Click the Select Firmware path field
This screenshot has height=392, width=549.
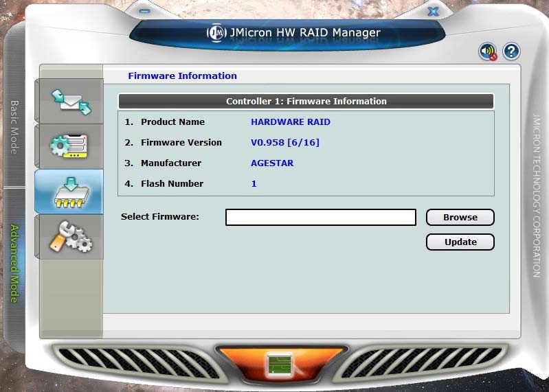click(x=320, y=218)
